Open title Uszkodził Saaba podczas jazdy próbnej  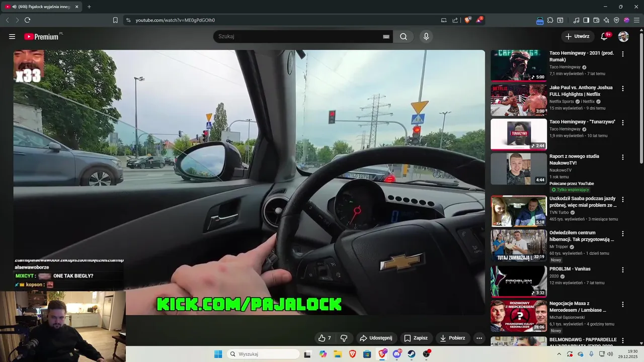click(x=583, y=202)
